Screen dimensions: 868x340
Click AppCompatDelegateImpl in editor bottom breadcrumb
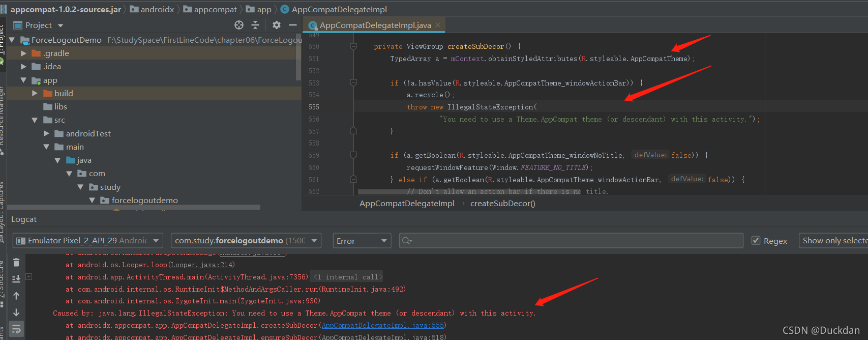pos(407,204)
